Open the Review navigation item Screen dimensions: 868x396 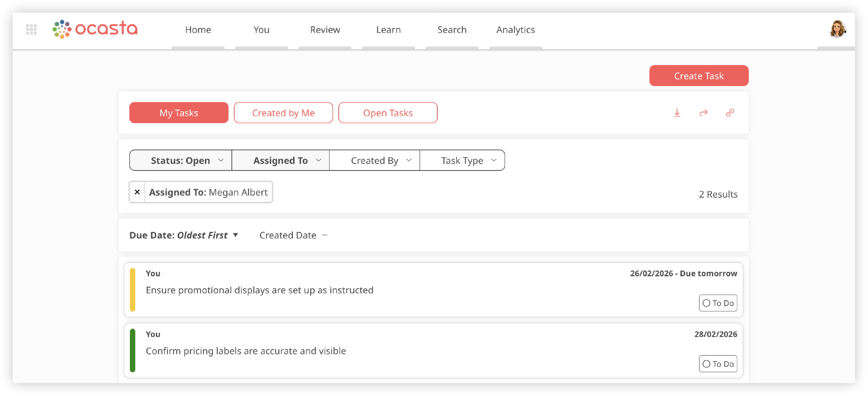325,30
